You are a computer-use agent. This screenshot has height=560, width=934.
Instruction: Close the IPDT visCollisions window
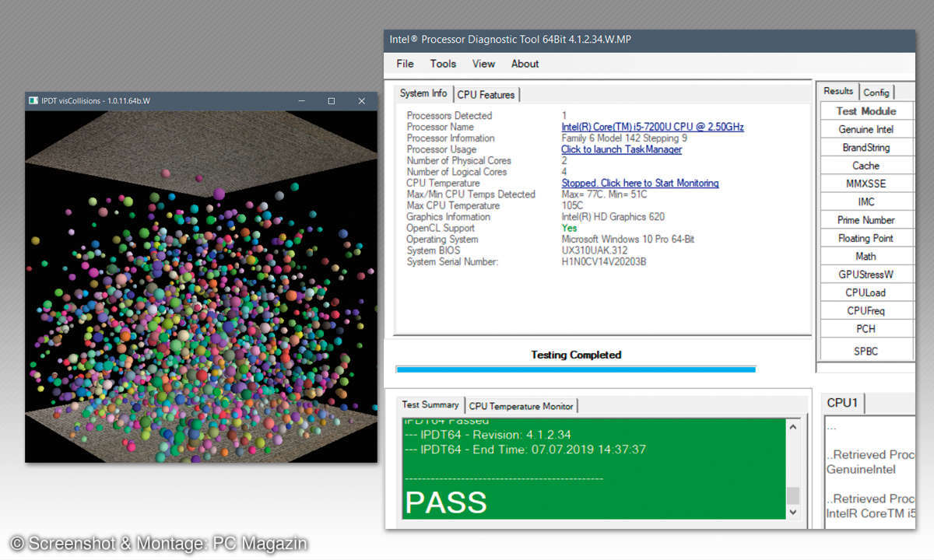[x=361, y=101]
